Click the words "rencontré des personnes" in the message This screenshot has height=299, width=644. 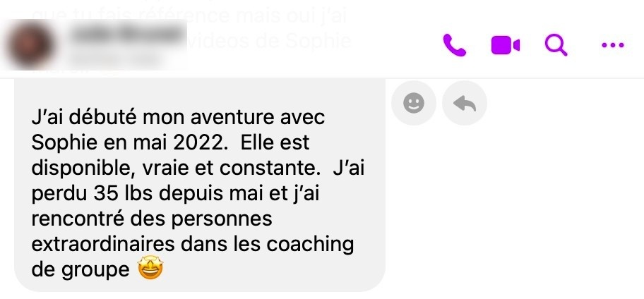coord(152,219)
